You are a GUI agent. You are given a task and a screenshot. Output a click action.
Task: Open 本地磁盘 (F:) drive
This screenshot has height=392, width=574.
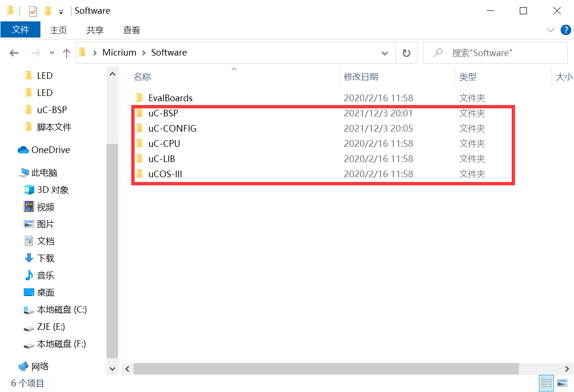click(61, 344)
